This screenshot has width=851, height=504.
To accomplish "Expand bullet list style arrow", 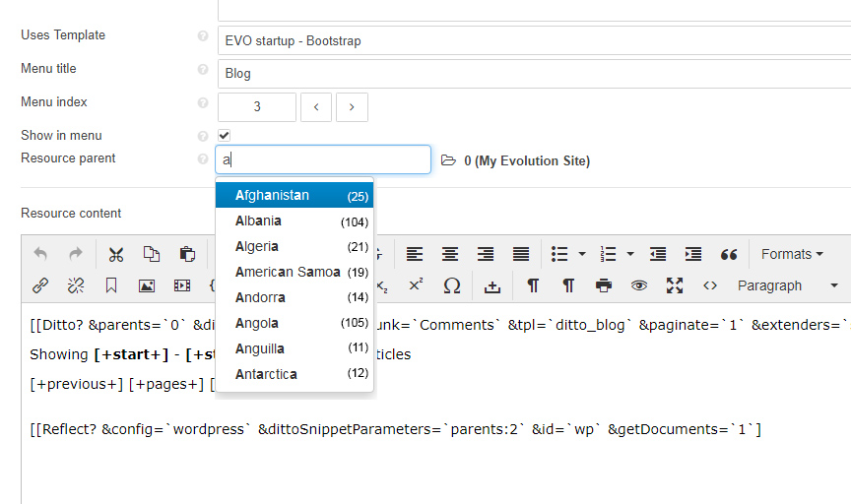I will point(582,254).
